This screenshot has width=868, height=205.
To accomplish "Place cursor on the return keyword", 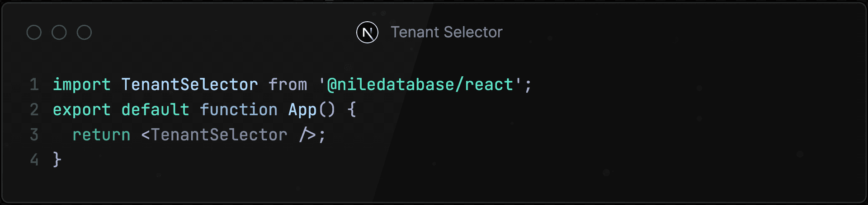I will coord(101,135).
